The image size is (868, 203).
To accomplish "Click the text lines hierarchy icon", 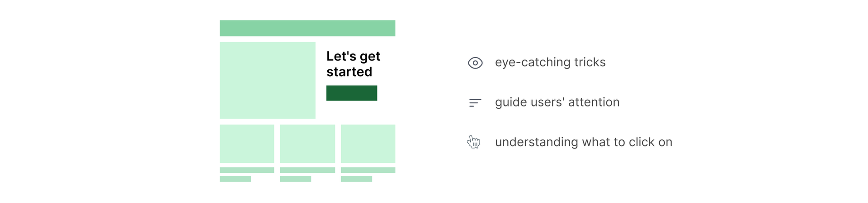I will pyautogui.click(x=475, y=103).
